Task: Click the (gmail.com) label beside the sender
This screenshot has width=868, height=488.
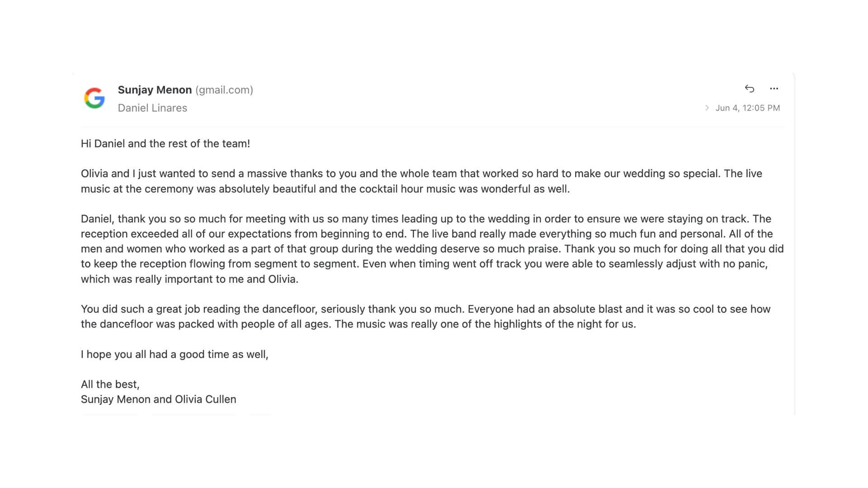Action: [x=224, y=89]
